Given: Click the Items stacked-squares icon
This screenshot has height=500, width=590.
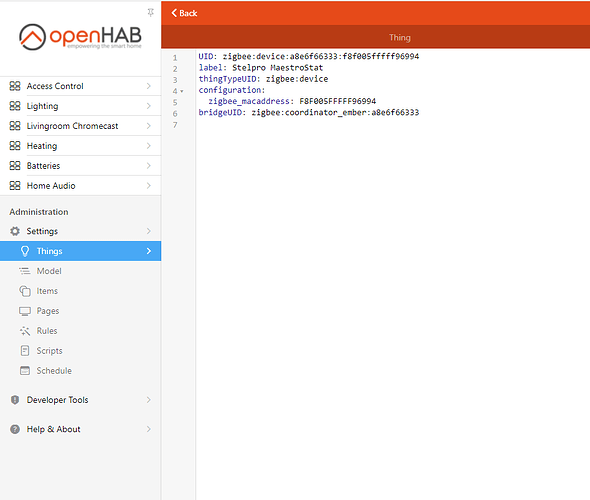Looking at the screenshot, I should tap(25, 291).
